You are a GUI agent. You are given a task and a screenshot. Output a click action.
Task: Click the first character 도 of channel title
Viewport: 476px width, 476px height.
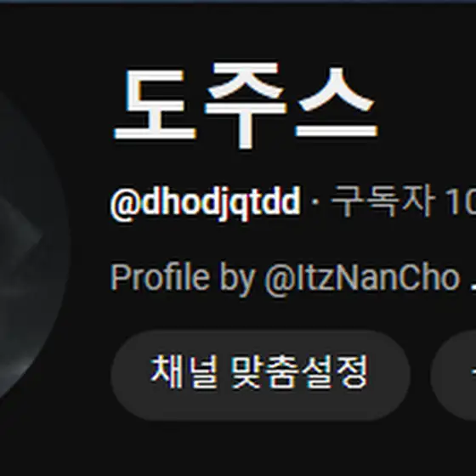(155, 105)
